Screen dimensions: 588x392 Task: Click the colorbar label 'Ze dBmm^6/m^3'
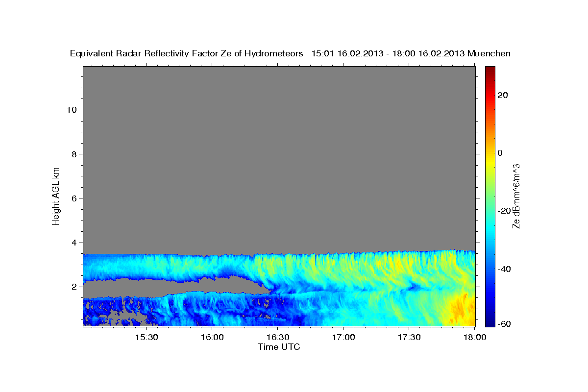click(x=515, y=196)
